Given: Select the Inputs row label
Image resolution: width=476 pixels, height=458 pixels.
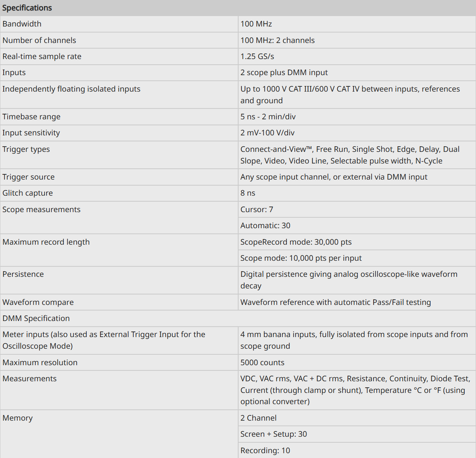Looking at the screenshot, I should click(14, 73).
